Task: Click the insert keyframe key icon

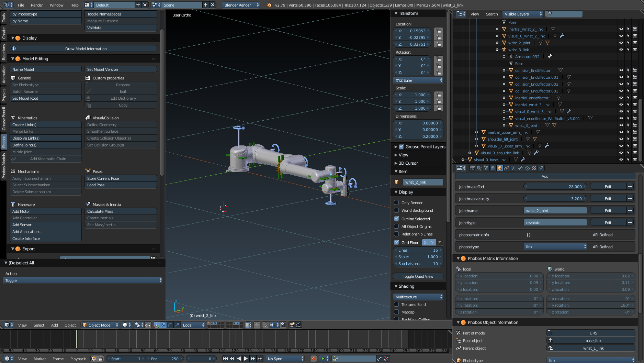Action: [x=379, y=359]
